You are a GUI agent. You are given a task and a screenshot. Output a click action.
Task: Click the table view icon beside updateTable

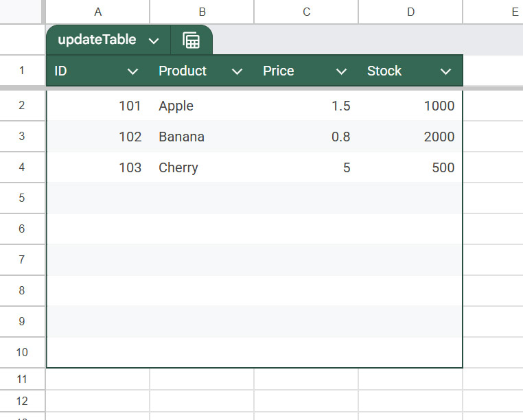(x=191, y=40)
